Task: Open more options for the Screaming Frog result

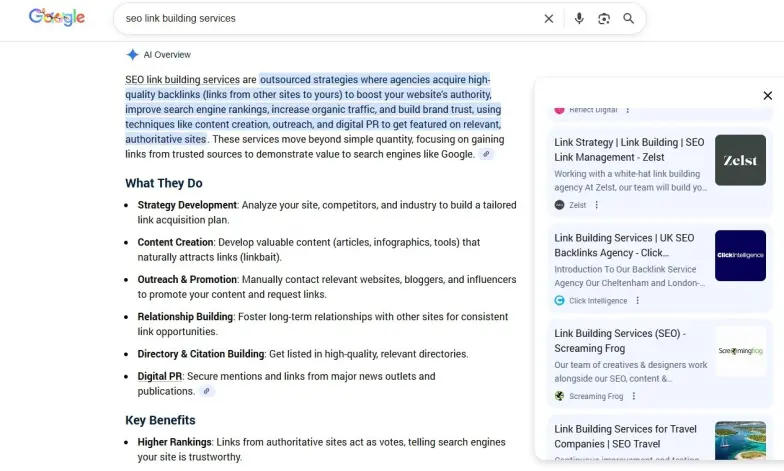Action: pos(634,396)
